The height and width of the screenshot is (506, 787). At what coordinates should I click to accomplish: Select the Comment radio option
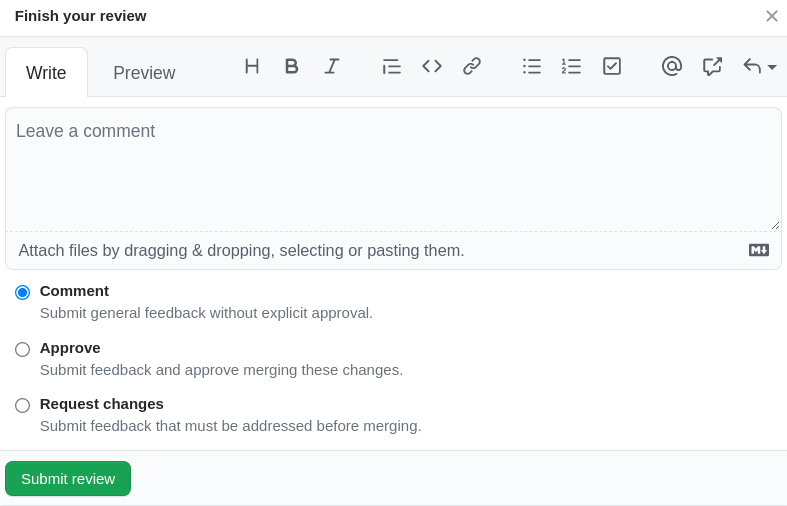(22, 292)
